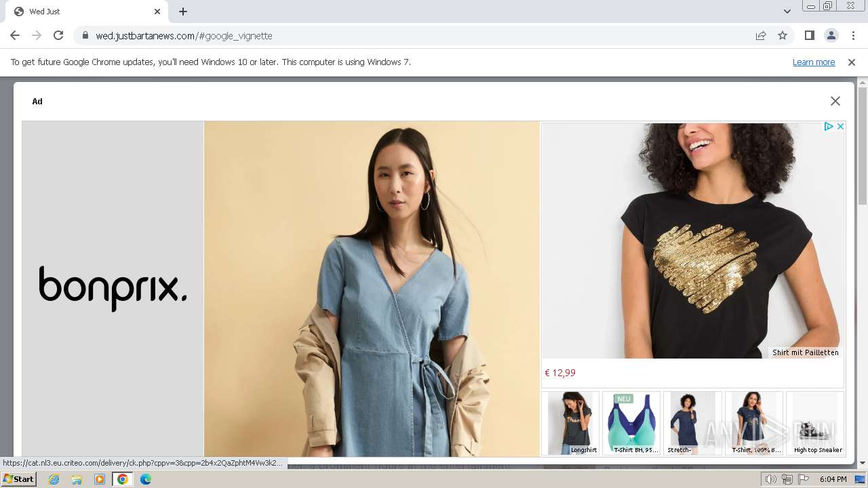
Task: Select T-Shirt BH product thumbnail
Action: point(631,423)
